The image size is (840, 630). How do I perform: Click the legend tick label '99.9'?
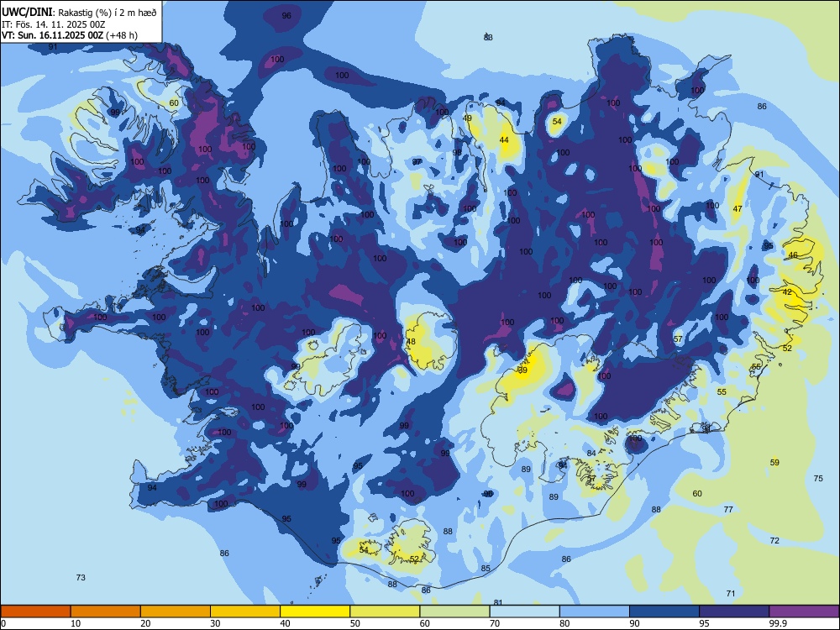pyautogui.click(x=778, y=623)
